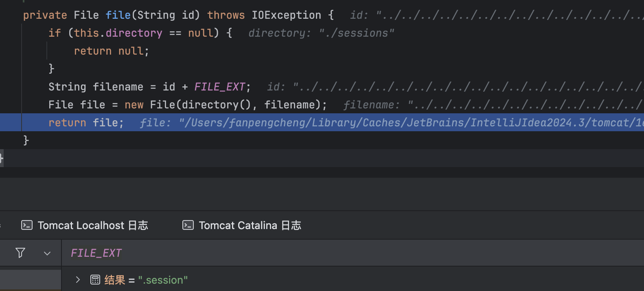Click the inline filename hint after new File line
The width and height of the screenshot is (644, 291).
(488, 105)
